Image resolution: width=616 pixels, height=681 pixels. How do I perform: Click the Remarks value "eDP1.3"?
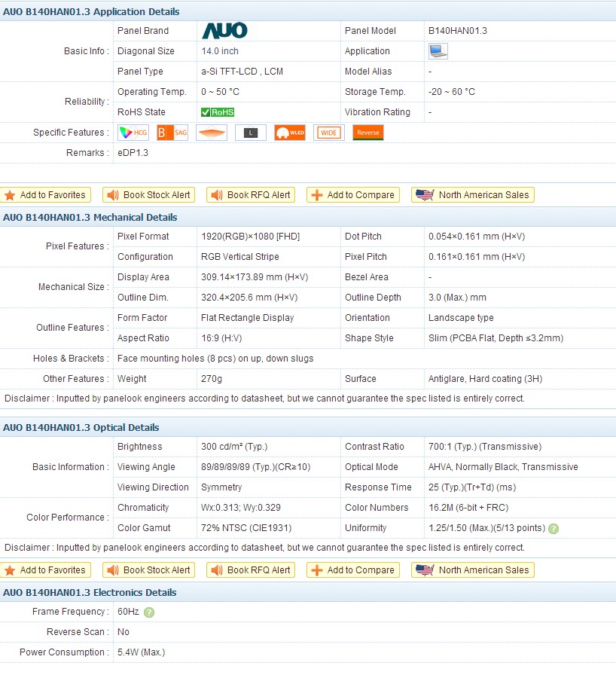click(x=133, y=153)
